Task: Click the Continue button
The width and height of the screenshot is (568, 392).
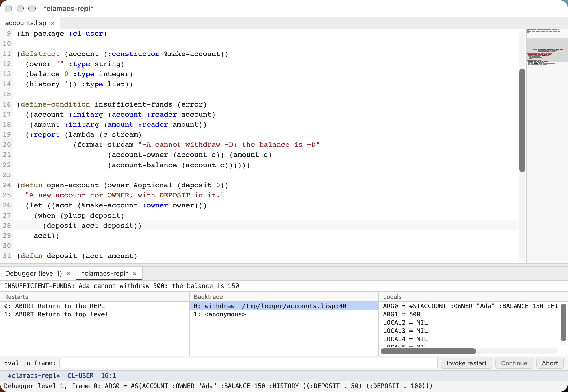Action: tap(514, 363)
